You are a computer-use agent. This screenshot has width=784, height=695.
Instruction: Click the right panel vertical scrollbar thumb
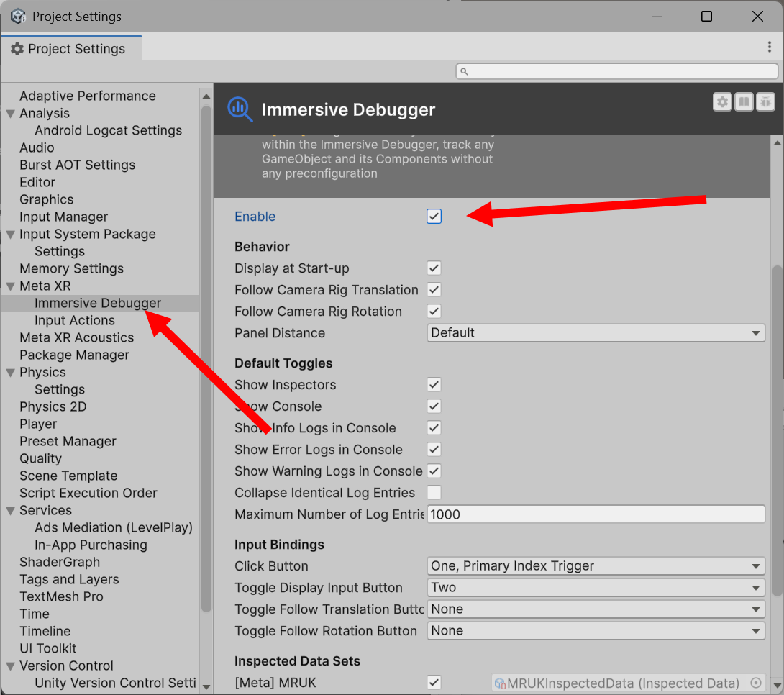(x=777, y=430)
